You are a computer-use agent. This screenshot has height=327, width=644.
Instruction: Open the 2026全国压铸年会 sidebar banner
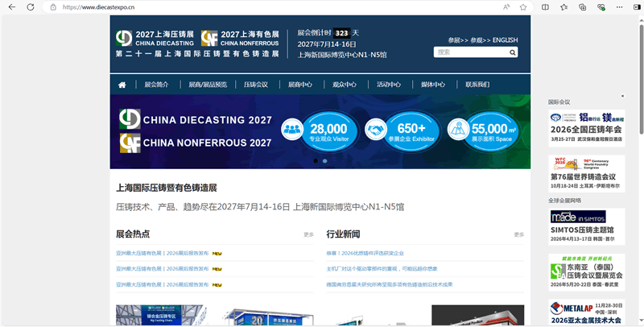coord(587,127)
